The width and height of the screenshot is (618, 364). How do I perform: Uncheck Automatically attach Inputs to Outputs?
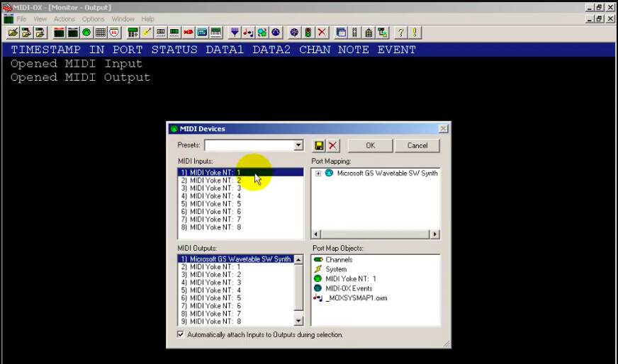pos(181,334)
